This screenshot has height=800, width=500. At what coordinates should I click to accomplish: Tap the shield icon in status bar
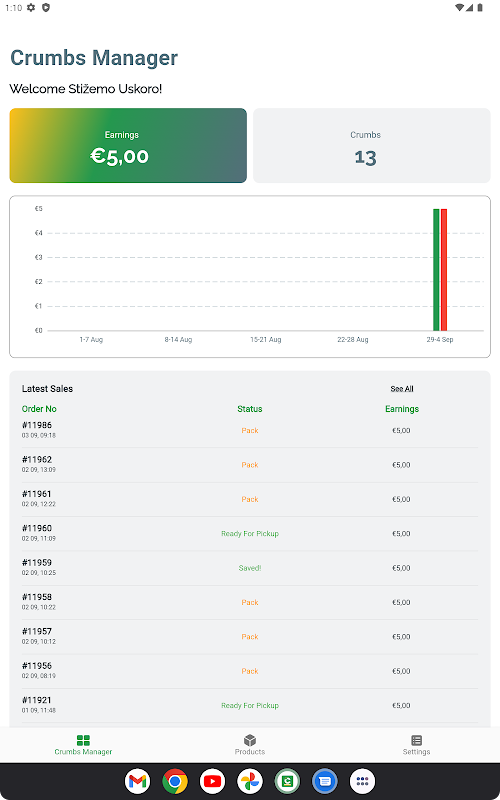(46, 8)
